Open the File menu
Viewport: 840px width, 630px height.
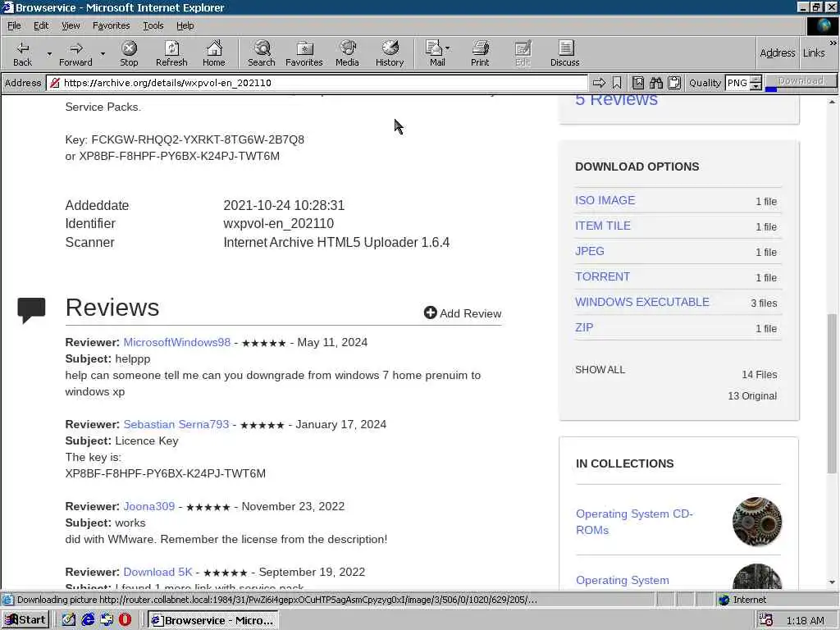point(14,25)
